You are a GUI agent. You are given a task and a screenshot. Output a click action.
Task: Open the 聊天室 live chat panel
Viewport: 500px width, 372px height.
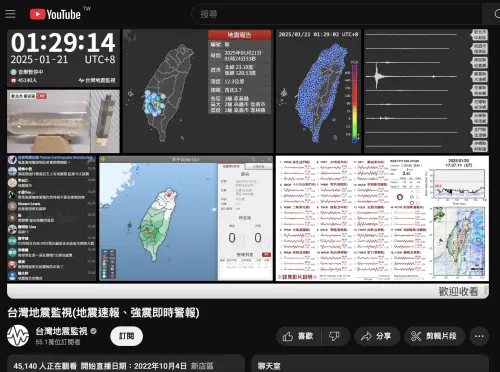click(x=370, y=364)
